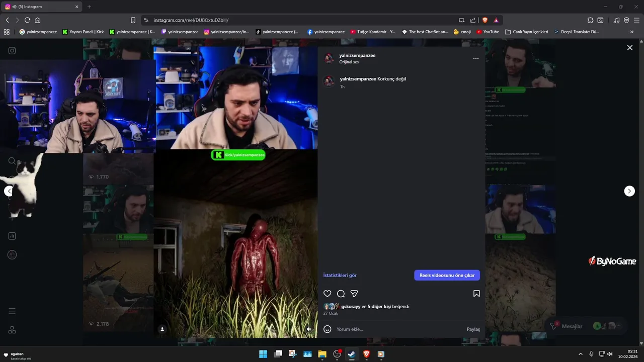
Task: Open 'gskorayy' liker profile link
Action: point(351,306)
